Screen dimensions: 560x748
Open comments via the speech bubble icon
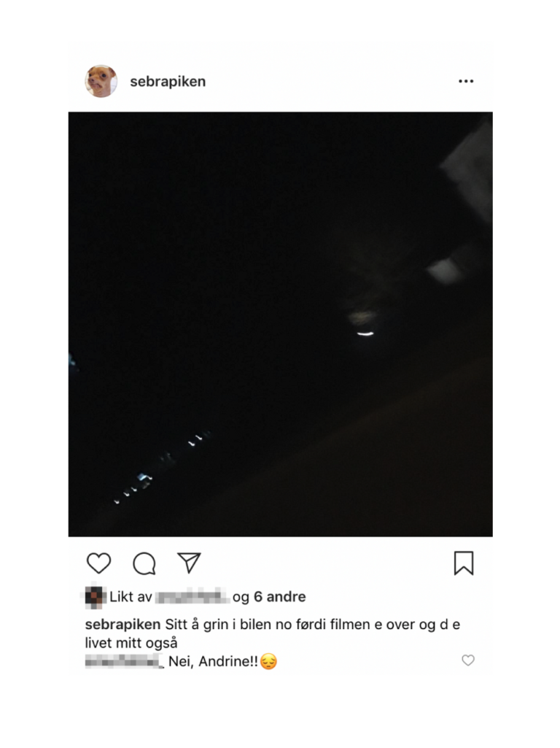tap(144, 563)
